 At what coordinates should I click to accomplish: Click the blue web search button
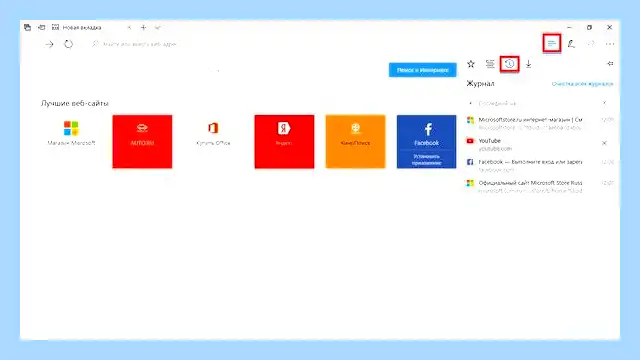point(422,70)
